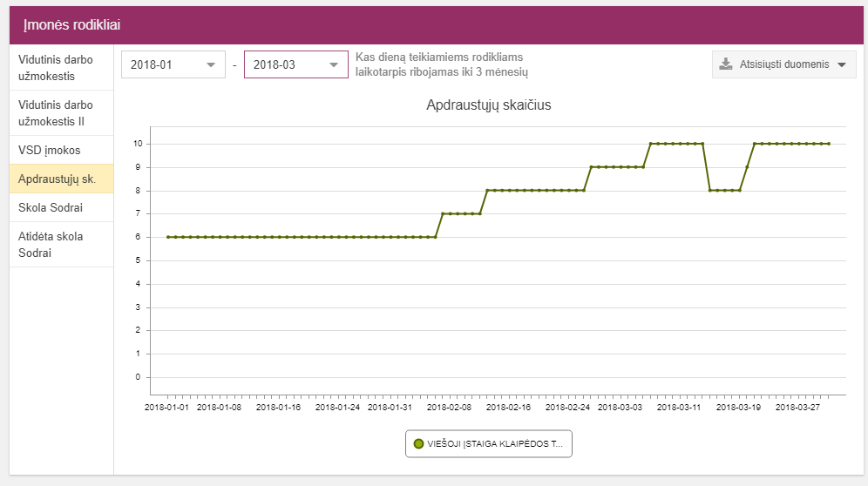The width and height of the screenshot is (868, 486).
Task: Click the first data point at 2018-01-01
Action: 168,237
